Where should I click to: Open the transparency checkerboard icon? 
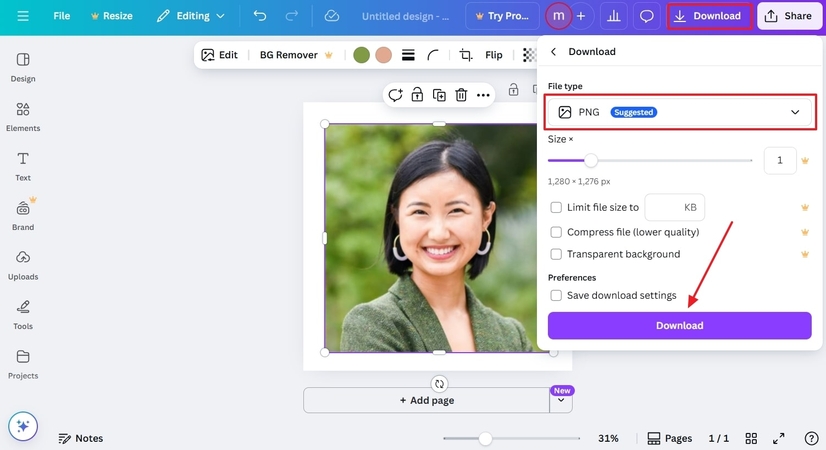click(529, 55)
